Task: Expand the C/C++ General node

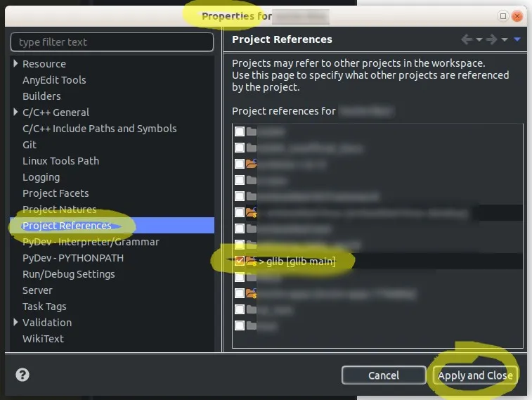Action: pos(15,112)
